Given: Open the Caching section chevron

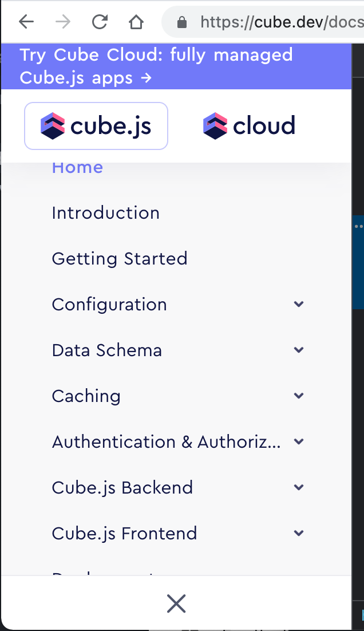Looking at the screenshot, I should (x=298, y=396).
